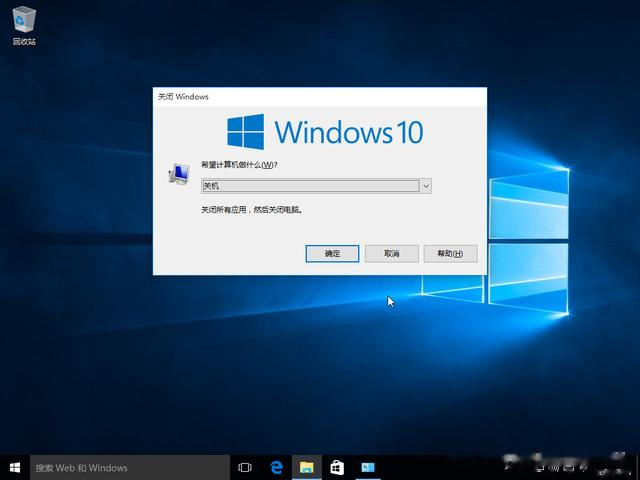Open File Explorer from the taskbar
Viewport: 640px width, 480px height.
point(307,468)
